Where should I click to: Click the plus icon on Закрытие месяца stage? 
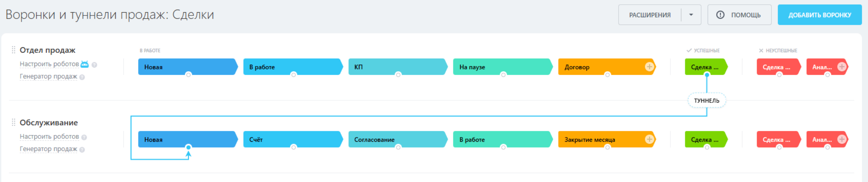649,139
